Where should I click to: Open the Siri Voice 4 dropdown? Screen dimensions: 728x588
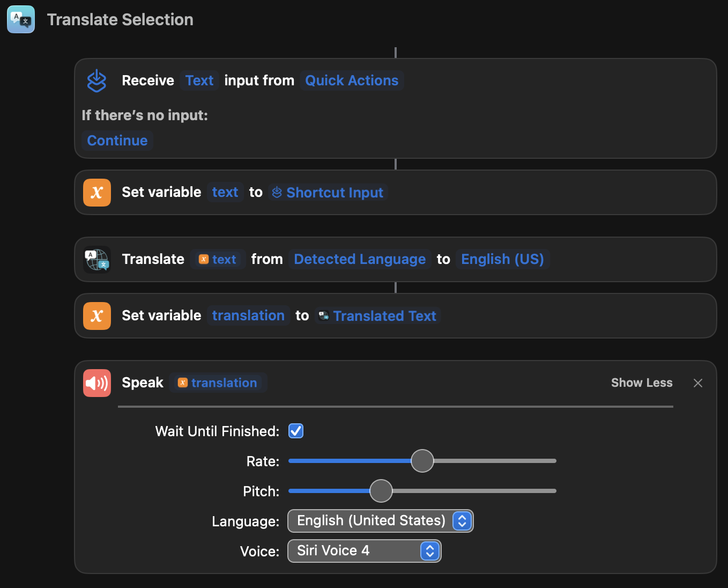point(364,551)
